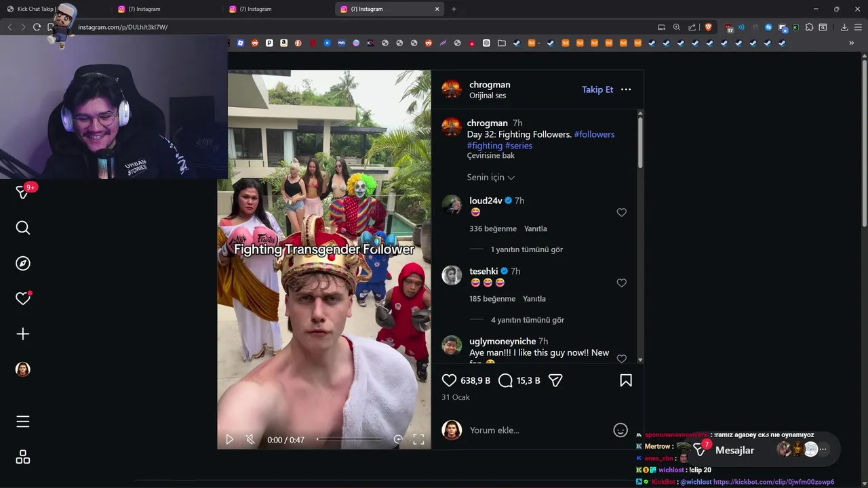Click Orijinal ses audio label
The height and width of the screenshot is (488, 868).
click(x=488, y=96)
